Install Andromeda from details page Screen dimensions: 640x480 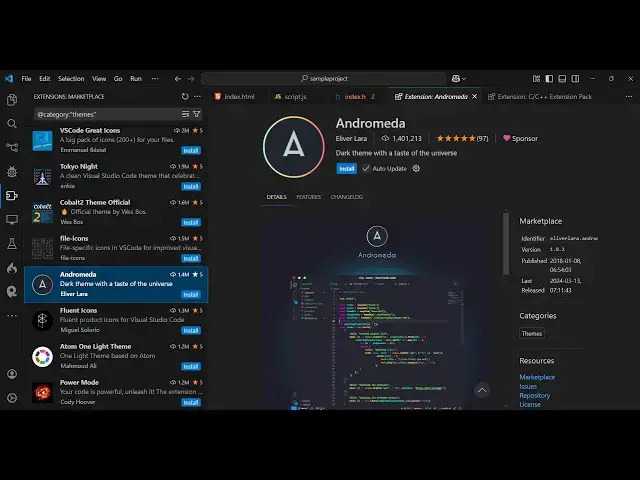[x=347, y=169]
